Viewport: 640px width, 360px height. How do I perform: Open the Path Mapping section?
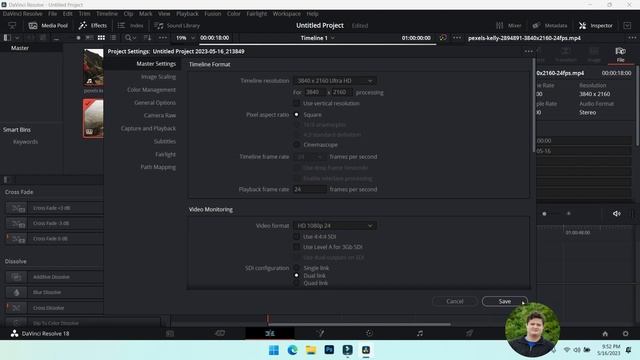pyautogui.click(x=158, y=167)
